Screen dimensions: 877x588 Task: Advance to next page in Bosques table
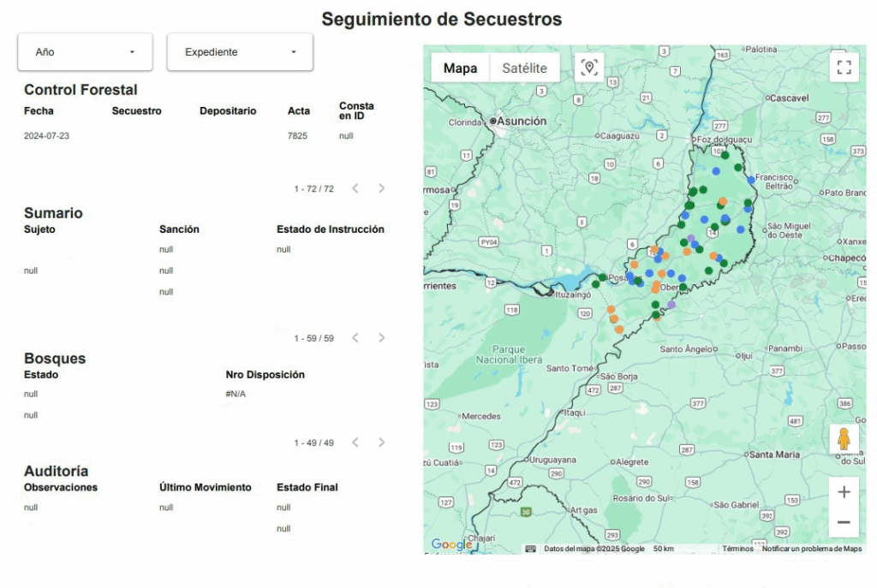click(x=382, y=442)
